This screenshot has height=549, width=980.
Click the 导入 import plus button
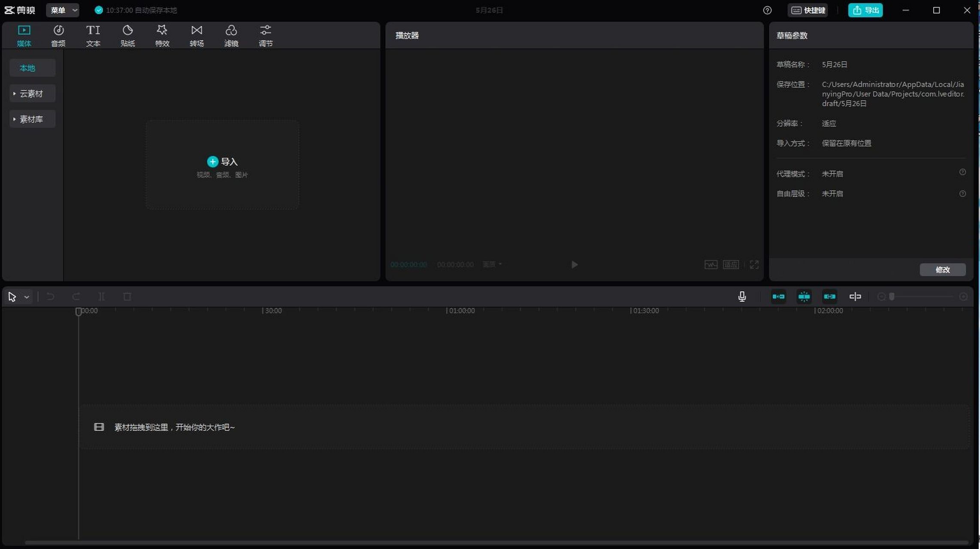point(212,162)
